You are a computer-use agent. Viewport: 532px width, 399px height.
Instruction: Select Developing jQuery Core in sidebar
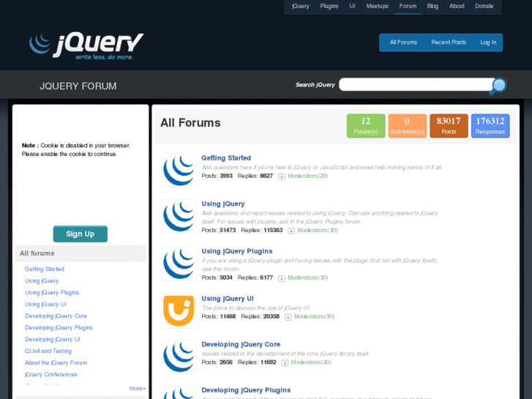click(56, 316)
